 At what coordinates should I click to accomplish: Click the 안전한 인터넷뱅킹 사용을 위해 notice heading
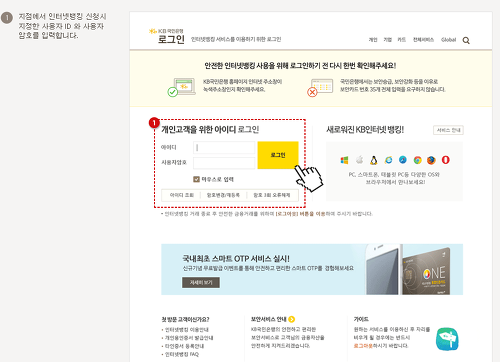(300, 66)
